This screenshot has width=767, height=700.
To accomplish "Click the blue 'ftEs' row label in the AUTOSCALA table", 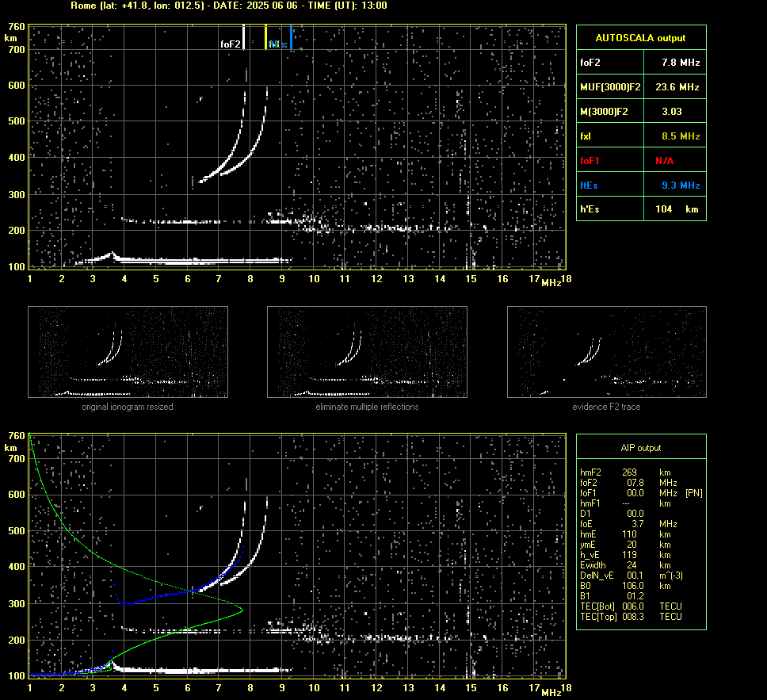I will (x=589, y=185).
